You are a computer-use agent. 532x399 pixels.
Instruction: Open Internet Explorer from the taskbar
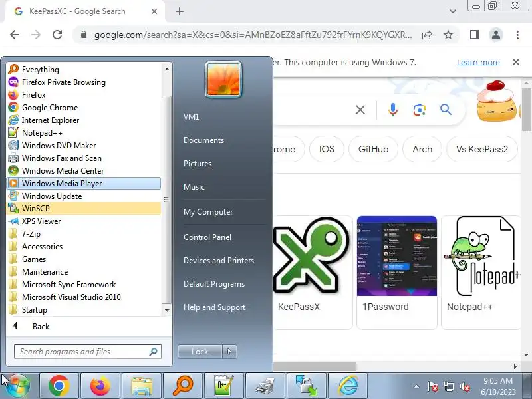point(348,386)
